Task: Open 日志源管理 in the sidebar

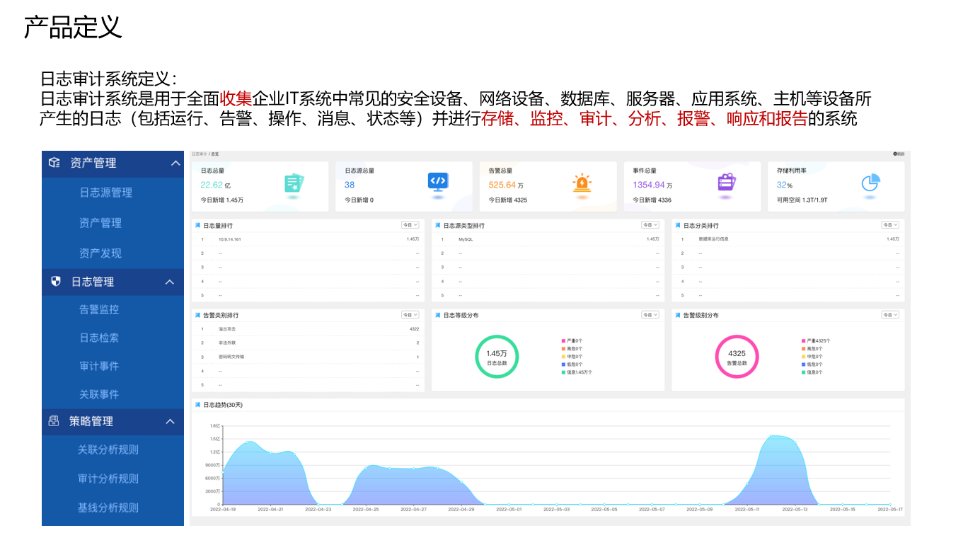Action: pyautogui.click(x=105, y=193)
